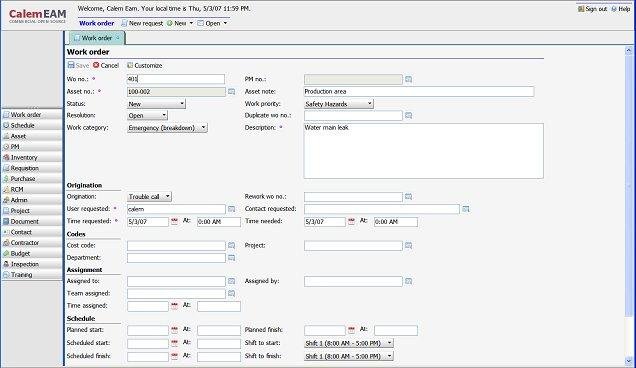The width and height of the screenshot is (636, 368).
Task: Open the Document sidebar module
Action: click(32, 222)
